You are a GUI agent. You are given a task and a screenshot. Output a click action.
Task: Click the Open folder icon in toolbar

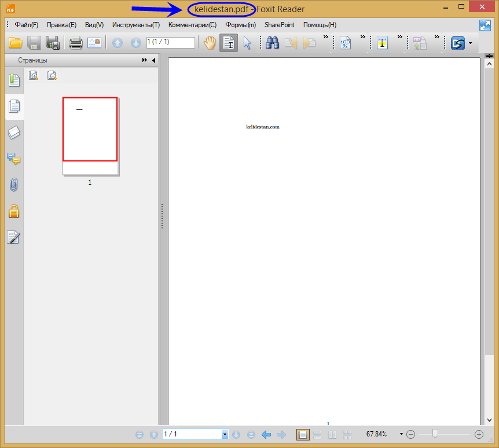(15, 43)
